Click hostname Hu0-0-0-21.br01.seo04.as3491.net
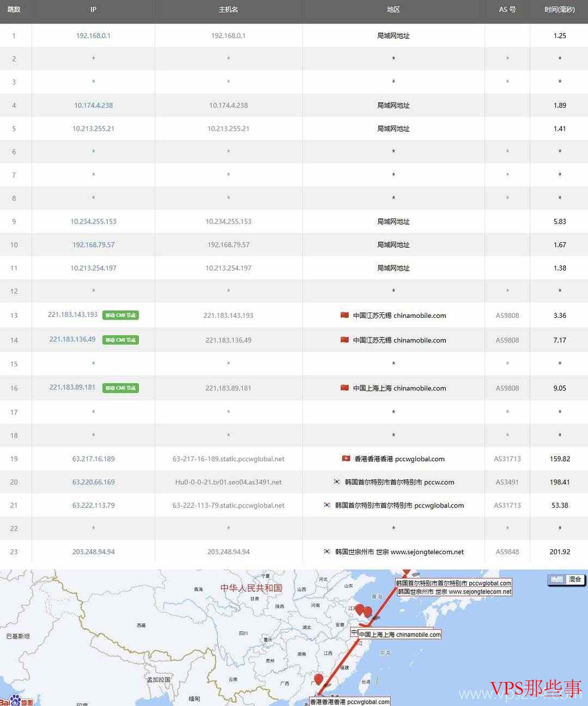This screenshot has height=706, width=588. (x=228, y=482)
